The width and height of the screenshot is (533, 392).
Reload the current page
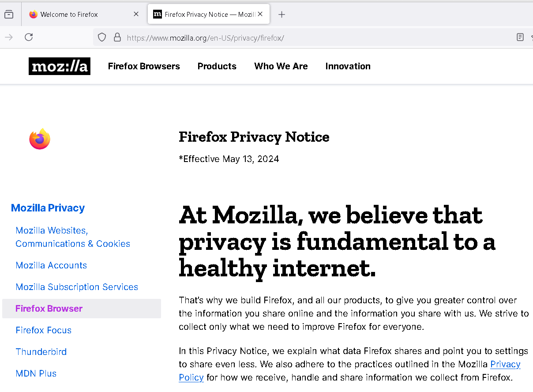coord(29,37)
